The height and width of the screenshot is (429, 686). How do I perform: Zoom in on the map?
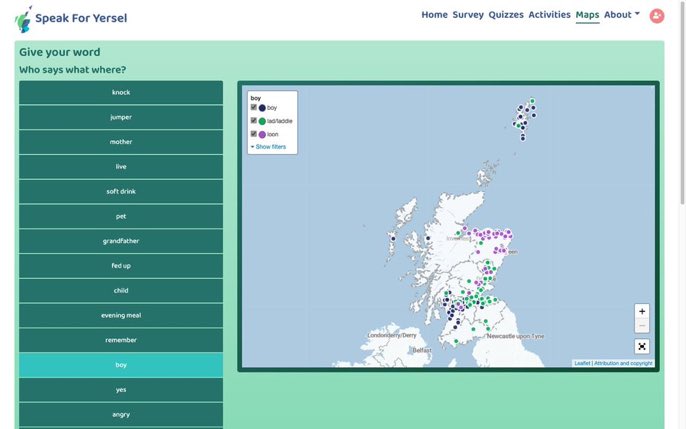click(x=642, y=311)
